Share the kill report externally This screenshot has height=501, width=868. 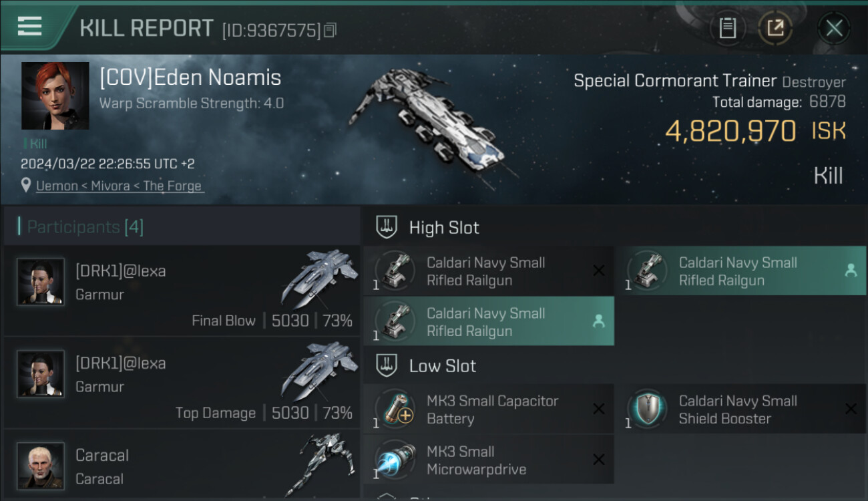775,28
